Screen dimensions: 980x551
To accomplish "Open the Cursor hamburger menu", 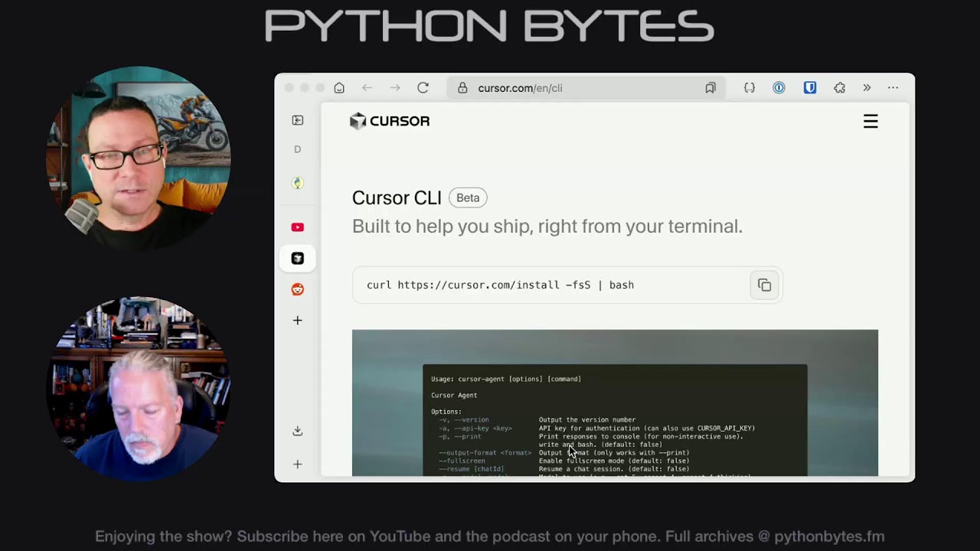I will 871,122.
